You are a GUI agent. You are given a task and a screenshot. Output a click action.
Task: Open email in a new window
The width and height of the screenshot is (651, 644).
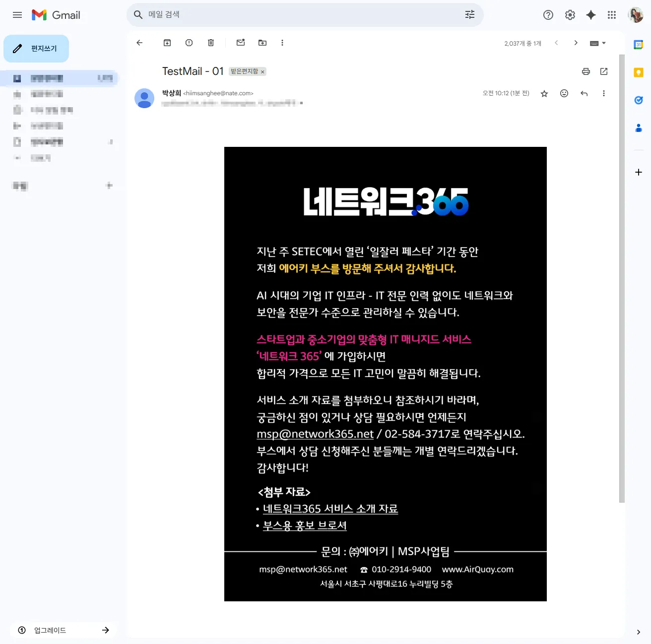tap(604, 71)
